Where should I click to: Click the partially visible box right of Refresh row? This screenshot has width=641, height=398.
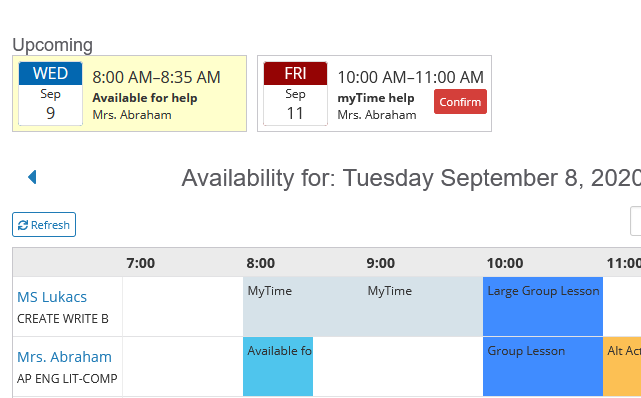tap(636, 221)
